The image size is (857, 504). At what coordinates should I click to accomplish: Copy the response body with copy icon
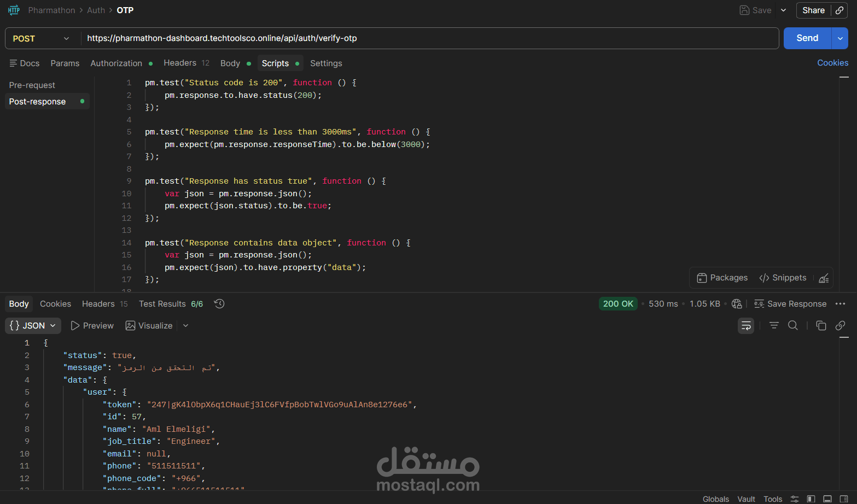coord(821,326)
